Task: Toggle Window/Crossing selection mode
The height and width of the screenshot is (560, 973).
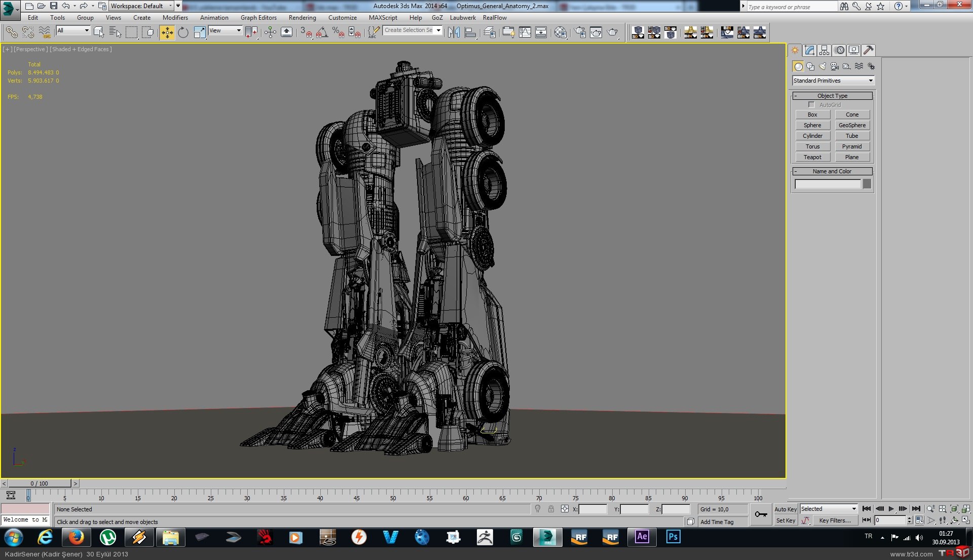Action: (x=148, y=32)
